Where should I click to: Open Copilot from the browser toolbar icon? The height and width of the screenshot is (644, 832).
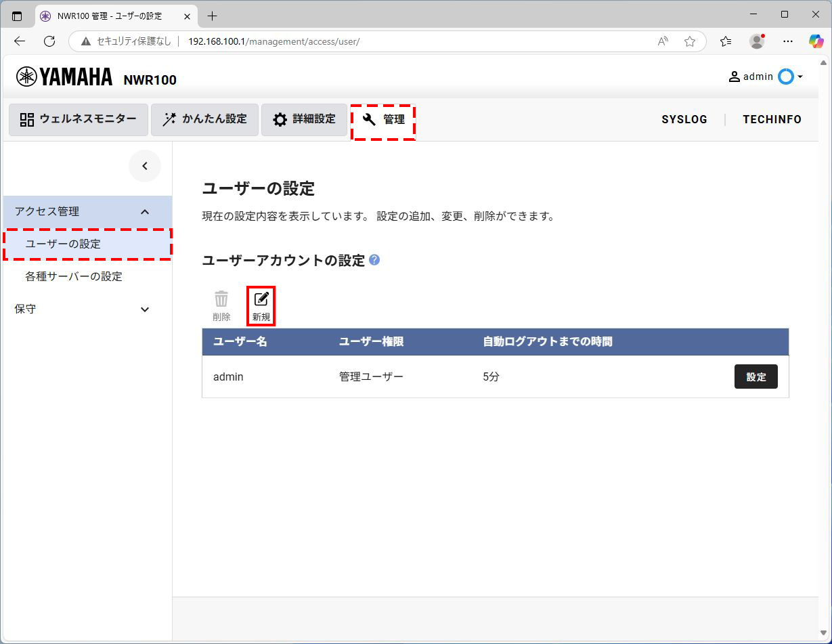(816, 41)
